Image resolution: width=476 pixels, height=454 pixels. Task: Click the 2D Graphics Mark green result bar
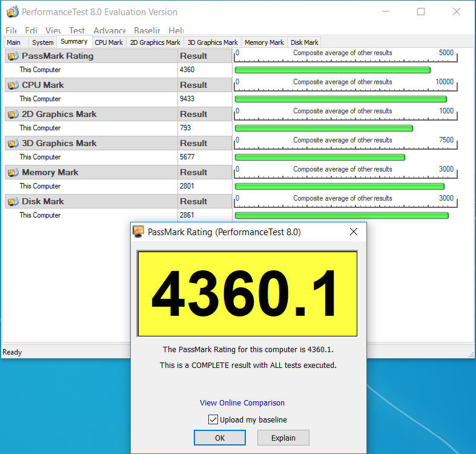[324, 129]
